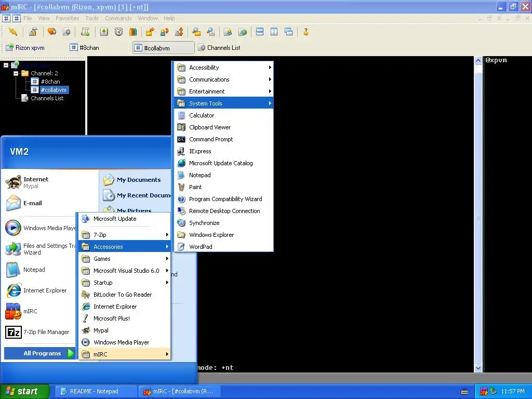Click the mIRC icon in system tray
Viewport: 532px width, 399px height.
coord(484,391)
